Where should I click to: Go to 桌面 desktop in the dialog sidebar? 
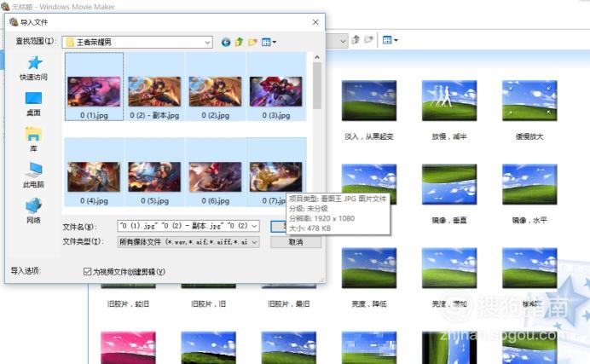[x=33, y=104]
